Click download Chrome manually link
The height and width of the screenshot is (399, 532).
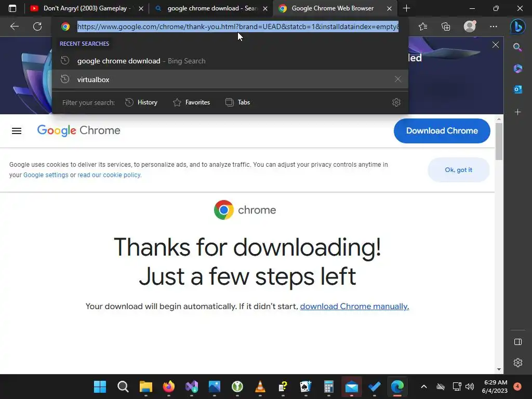[354, 307]
